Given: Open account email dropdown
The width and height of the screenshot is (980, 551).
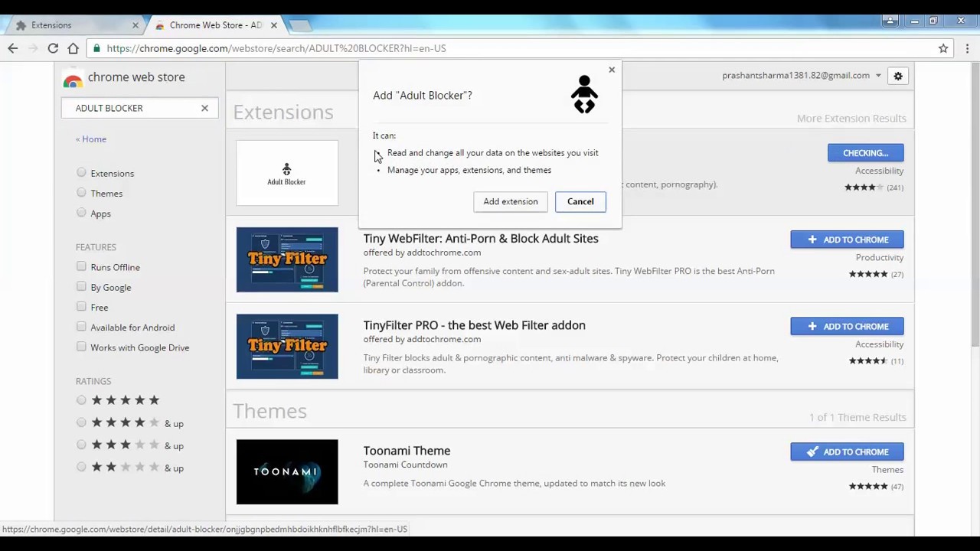Looking at the screenshot, I should [802, 76].
